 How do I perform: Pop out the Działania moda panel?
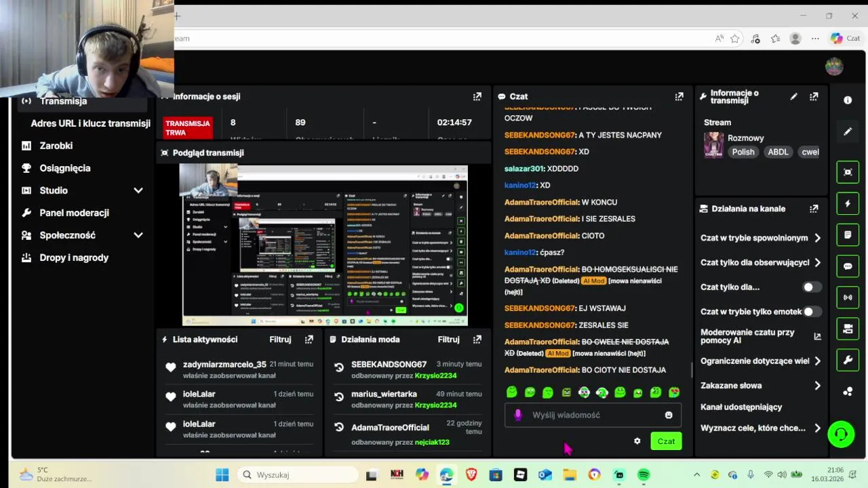pos(477,340)
